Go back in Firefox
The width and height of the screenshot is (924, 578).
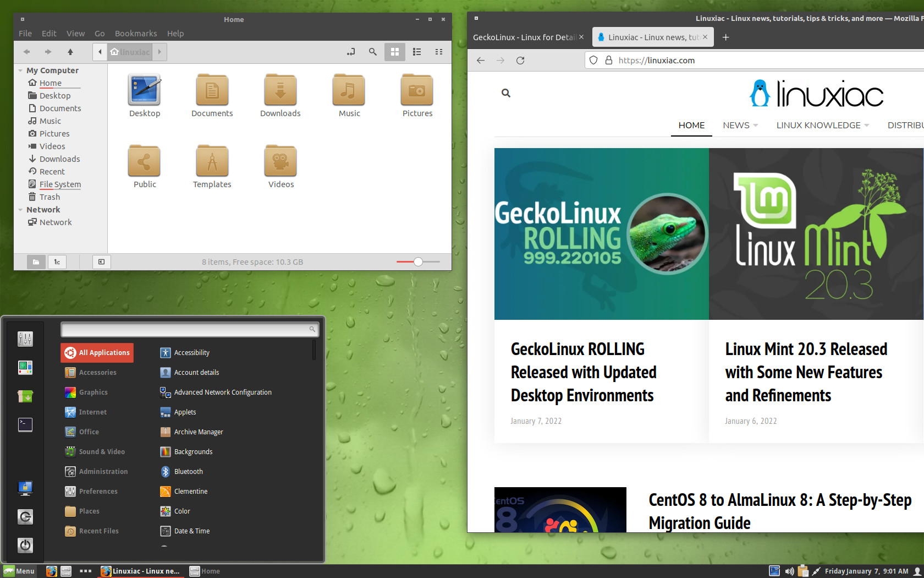tap(481, 61)
